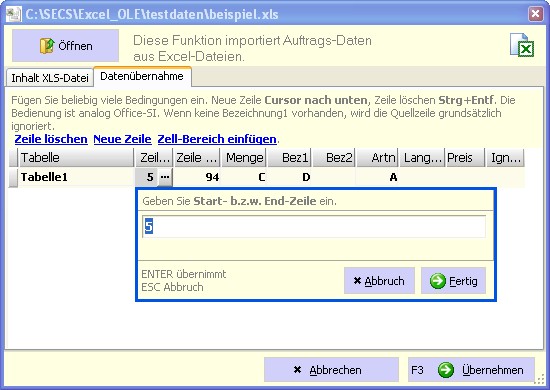Click the Menge cell showing C
The height and width of the screenshot is (390, 550).
click(x=244, y=177)
